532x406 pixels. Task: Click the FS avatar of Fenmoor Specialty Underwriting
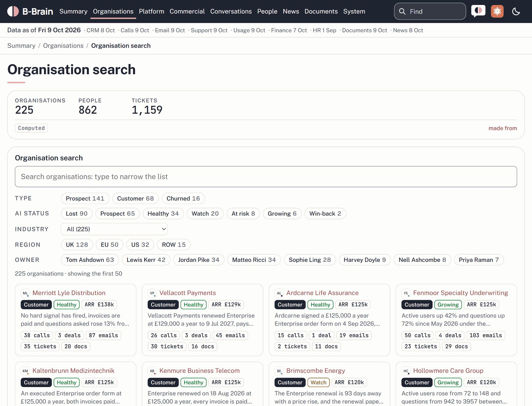[x=406, y=293]
